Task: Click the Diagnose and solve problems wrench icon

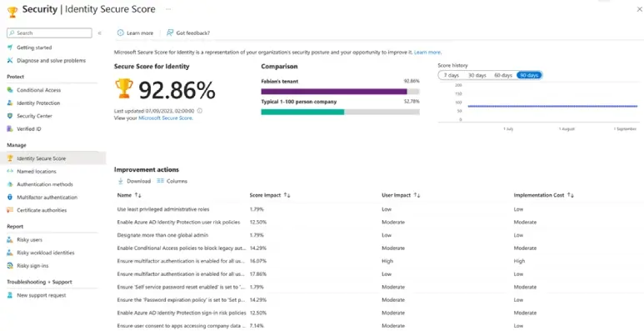Action: pyautogui.click(x=10, y=60)
